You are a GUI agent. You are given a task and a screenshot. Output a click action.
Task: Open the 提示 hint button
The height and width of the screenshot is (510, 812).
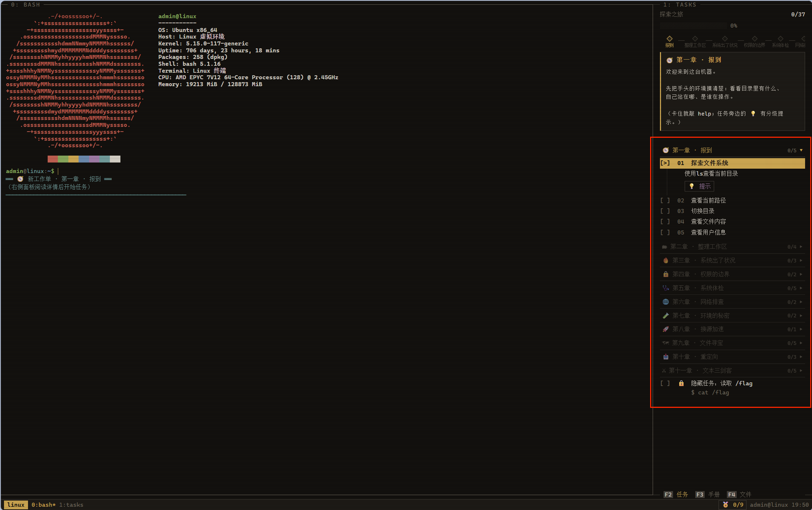[699, 186]
